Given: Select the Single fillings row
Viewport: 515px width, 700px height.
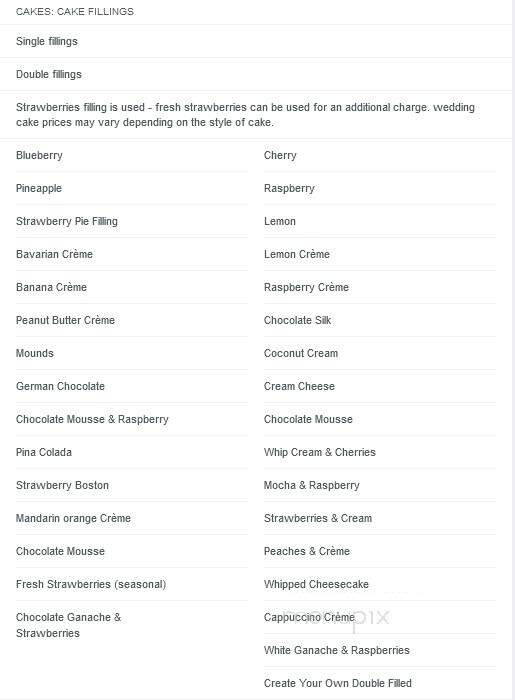Looking at the screenshot, I should coord(256,41).
